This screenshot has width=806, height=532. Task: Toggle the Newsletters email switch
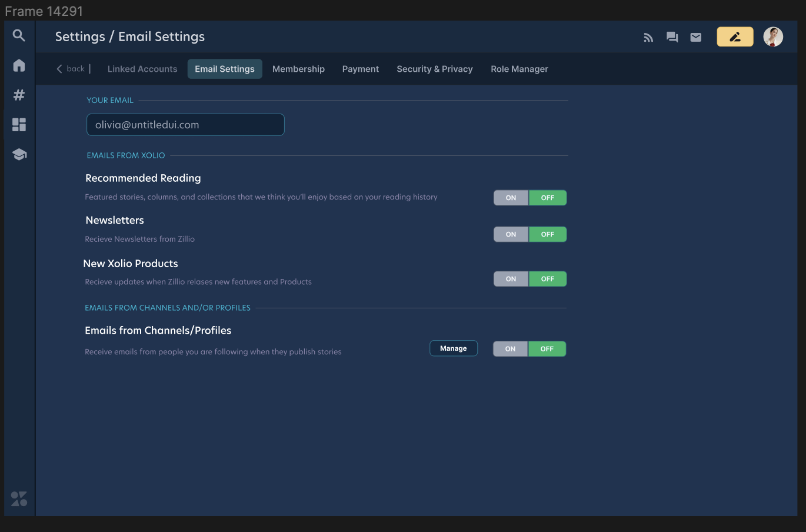coord(529,234)
